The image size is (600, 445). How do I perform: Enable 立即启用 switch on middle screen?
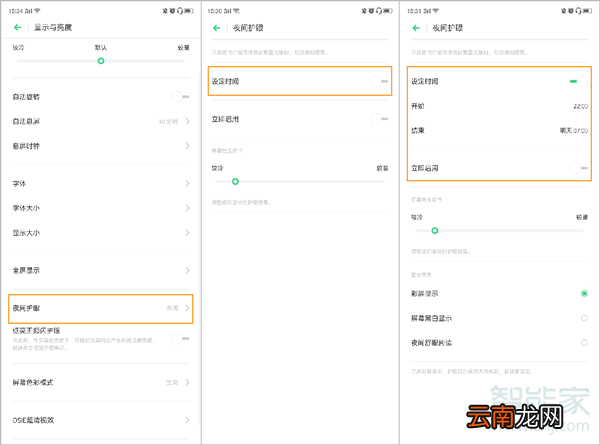point(379,119)
